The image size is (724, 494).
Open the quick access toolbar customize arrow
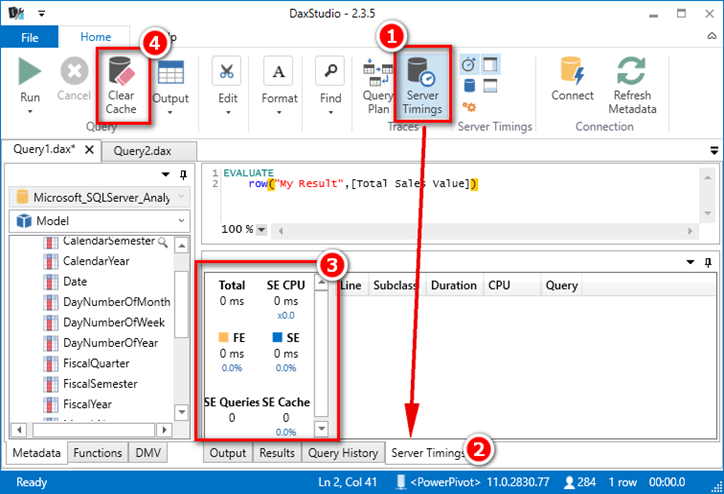[x=42, y=14]
